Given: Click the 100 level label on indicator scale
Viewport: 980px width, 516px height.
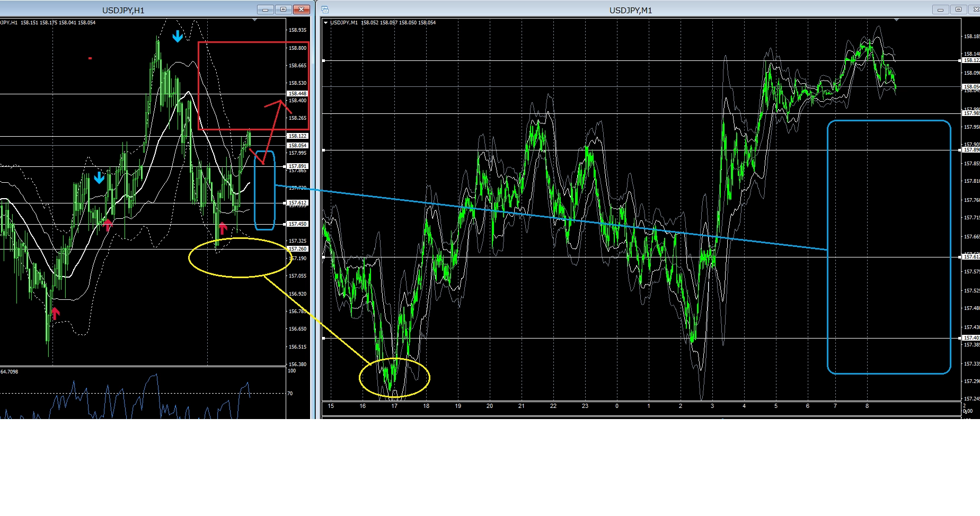Looking at the screenshot, I should pyautogui.click(x=292, y=371).
